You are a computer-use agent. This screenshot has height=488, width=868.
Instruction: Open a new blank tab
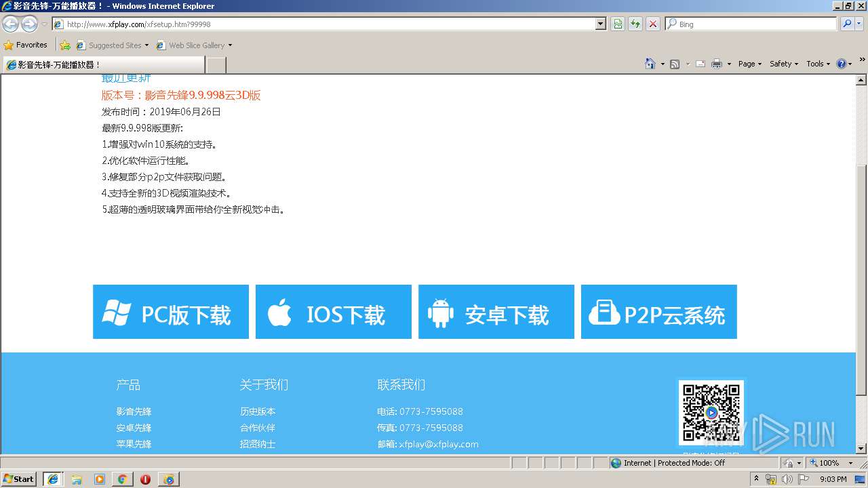click(x=216, y=65)
